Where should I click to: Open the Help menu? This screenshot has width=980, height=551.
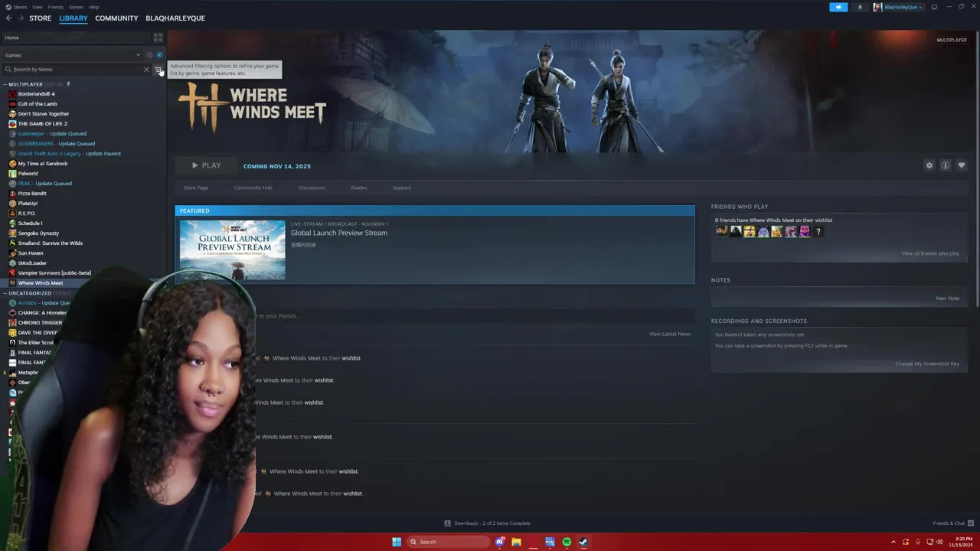pos(93,7)
